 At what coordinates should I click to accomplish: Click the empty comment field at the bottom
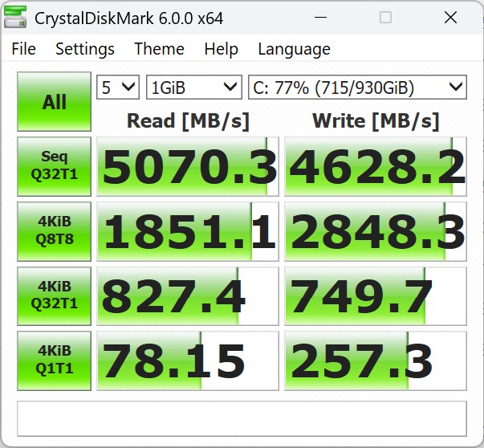point(242,418)
